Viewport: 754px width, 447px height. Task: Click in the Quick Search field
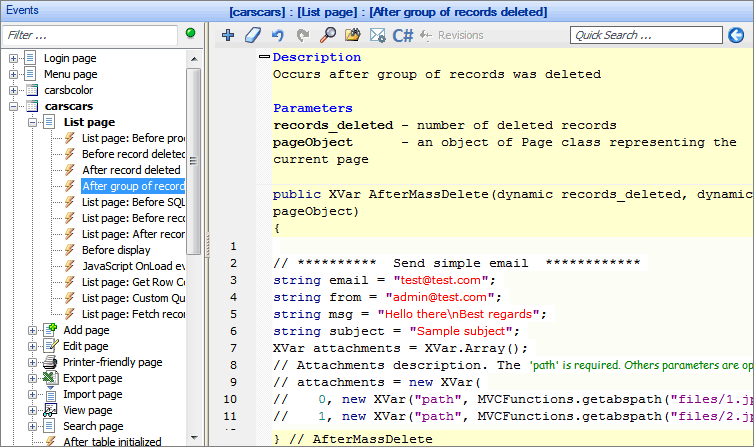tap(644, 35)
